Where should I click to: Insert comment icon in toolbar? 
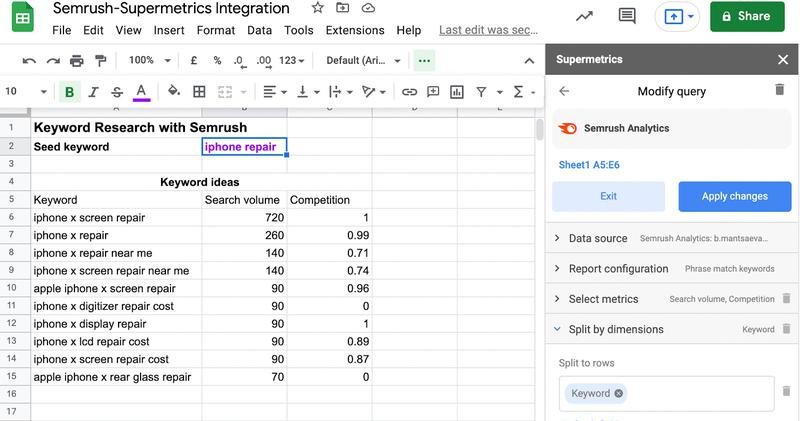(x=433, y=92)
